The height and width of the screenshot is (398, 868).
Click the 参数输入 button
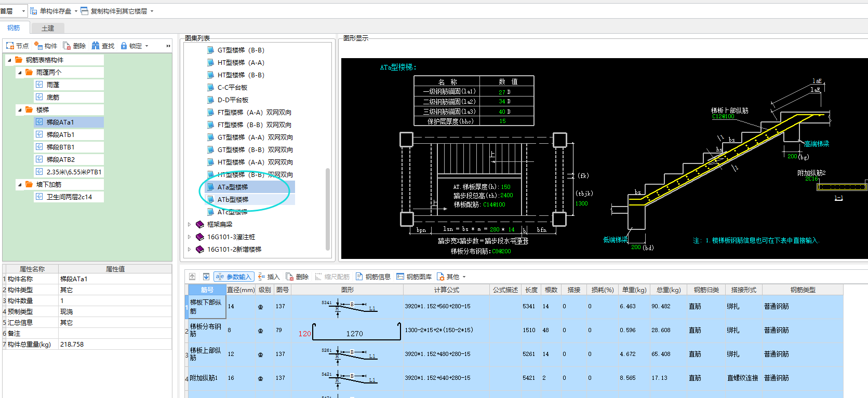click(234, 277)
